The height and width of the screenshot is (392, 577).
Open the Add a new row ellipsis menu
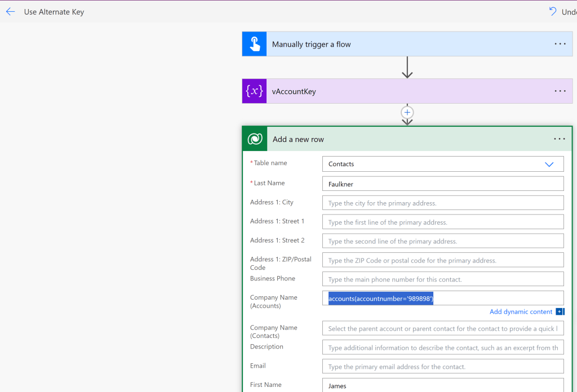click(x=559, y=139)
